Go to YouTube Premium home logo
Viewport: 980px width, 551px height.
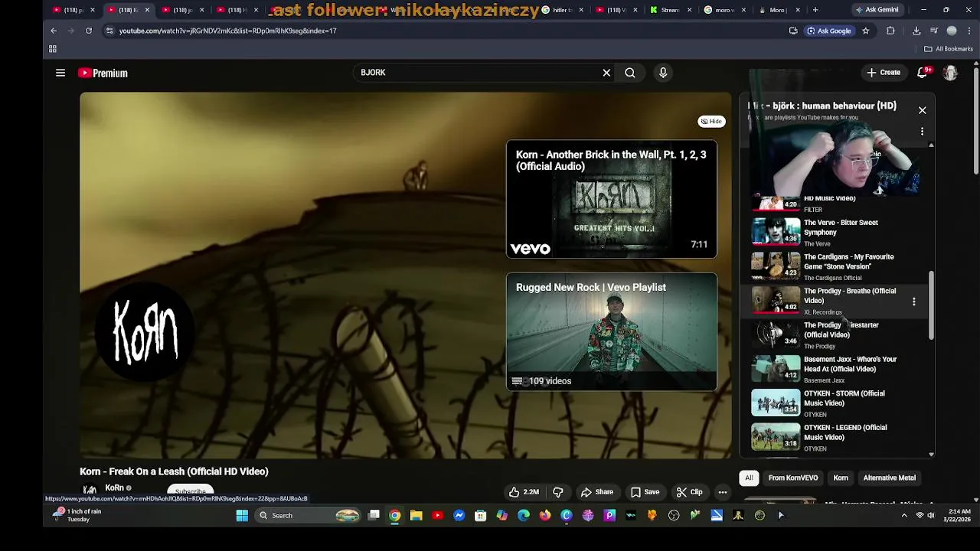point(103,73)
